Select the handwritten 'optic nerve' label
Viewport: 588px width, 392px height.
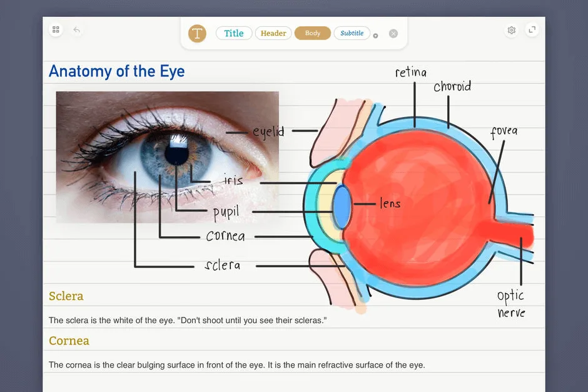tap(511, 304)
